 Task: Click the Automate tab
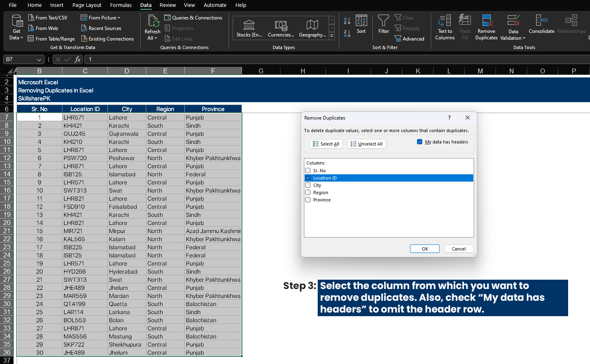click(x=215, y=5)
